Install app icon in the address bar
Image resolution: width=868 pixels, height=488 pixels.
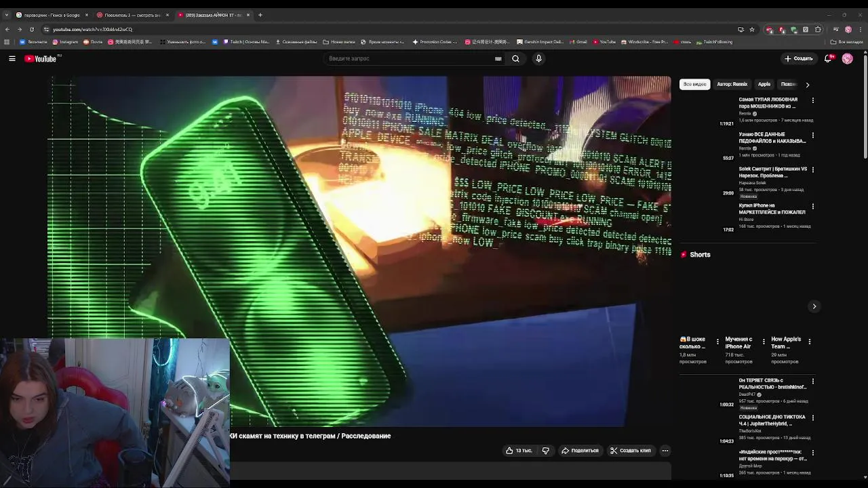point(741,29)
